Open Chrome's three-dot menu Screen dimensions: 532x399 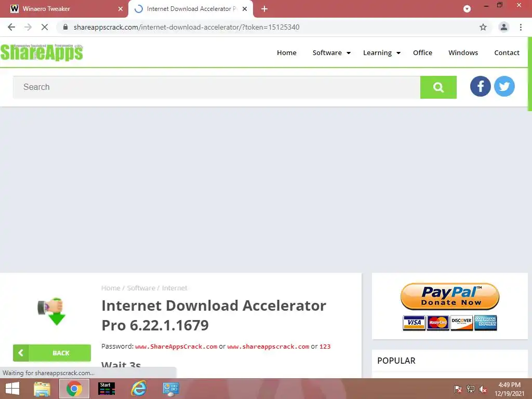521,27
